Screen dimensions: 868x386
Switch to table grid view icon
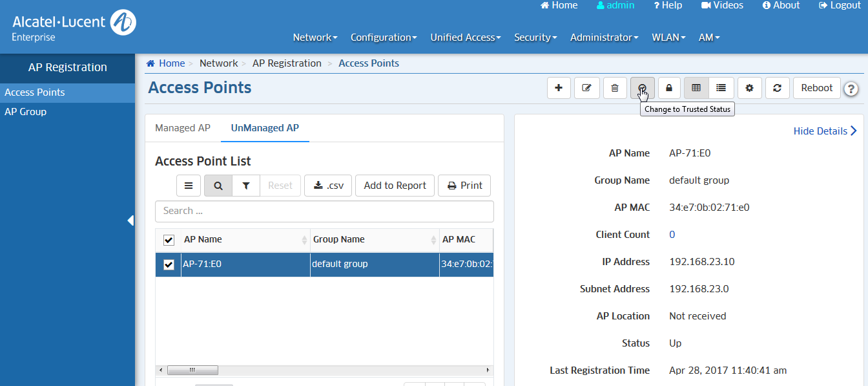696,88
